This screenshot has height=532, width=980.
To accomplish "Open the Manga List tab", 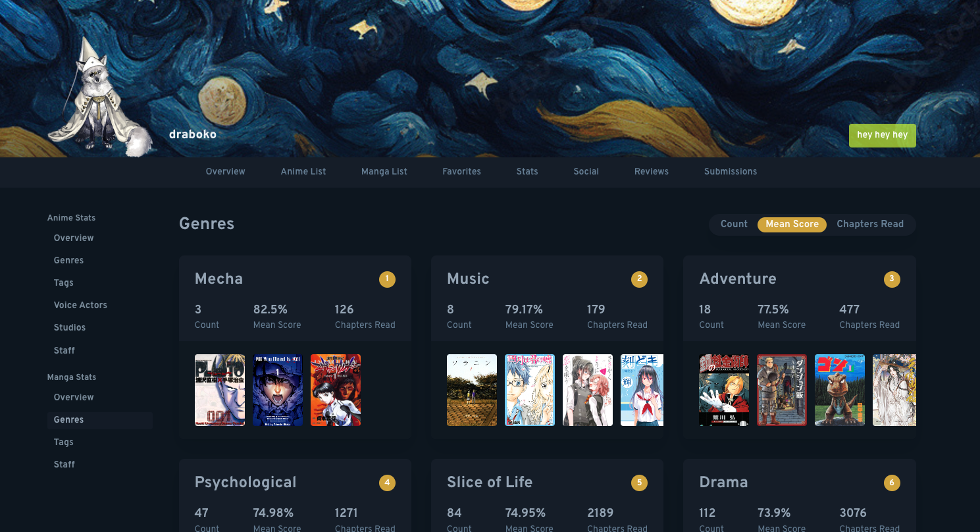I will (x=384, y=171).
